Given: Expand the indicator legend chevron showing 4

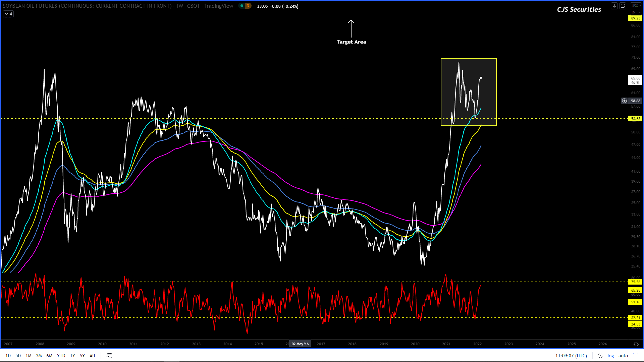Looking at the screenshot, I should tap(8, 14).
